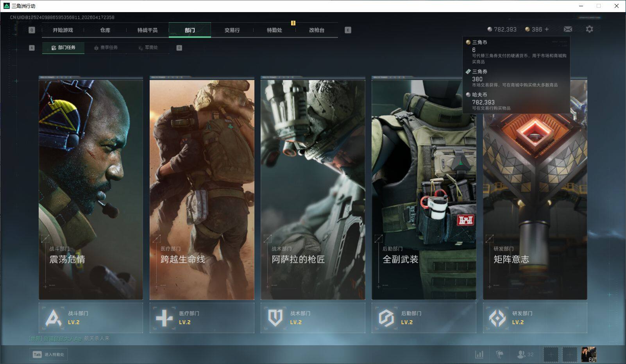The width and height of the screenshot is (626, 364).
Task: Click the 386 triangle coin balance
Action: 533,29
